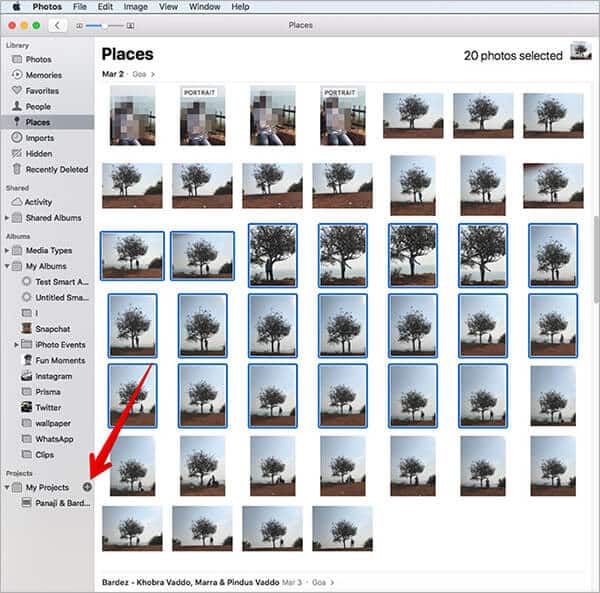Click selected photos thumbnail near top right
This screenshot has width=600, height=593.
point(580,52)
